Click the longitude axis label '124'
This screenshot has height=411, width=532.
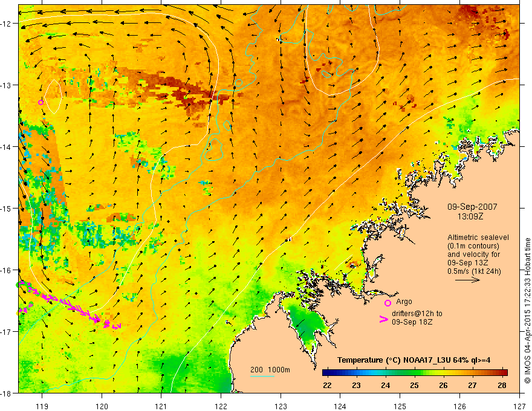click(x=340, y=406)
